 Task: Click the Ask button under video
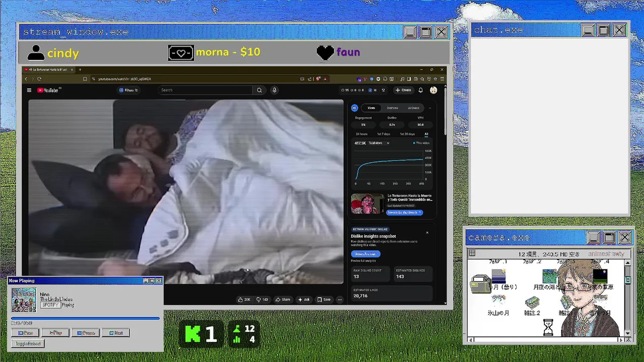[x=304, y=300]
